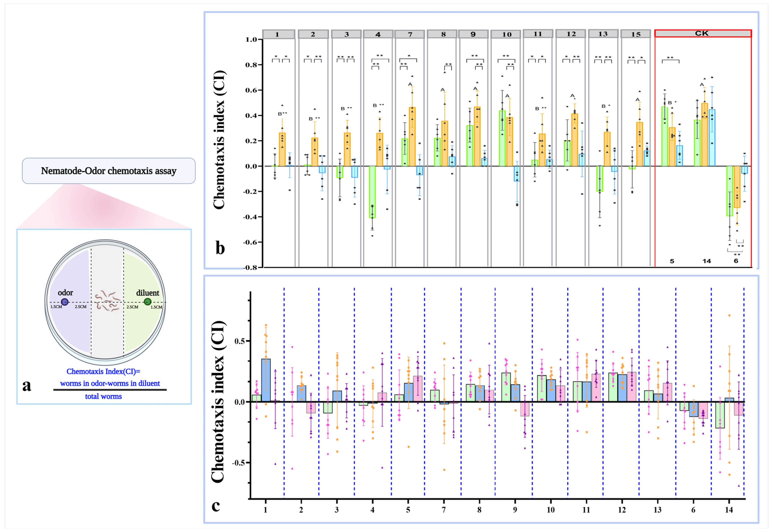Select the red CK header box
Image resolution: width=772 pixels, height=532 pixels.
tap(703, 33)
